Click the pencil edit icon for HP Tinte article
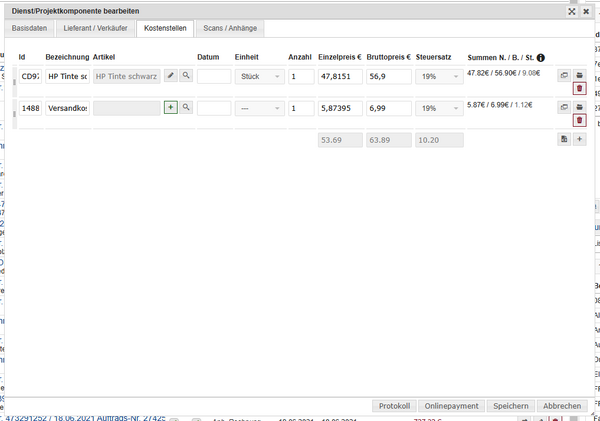This screenshot has width=600, height=421. click(x=170, y=76)
